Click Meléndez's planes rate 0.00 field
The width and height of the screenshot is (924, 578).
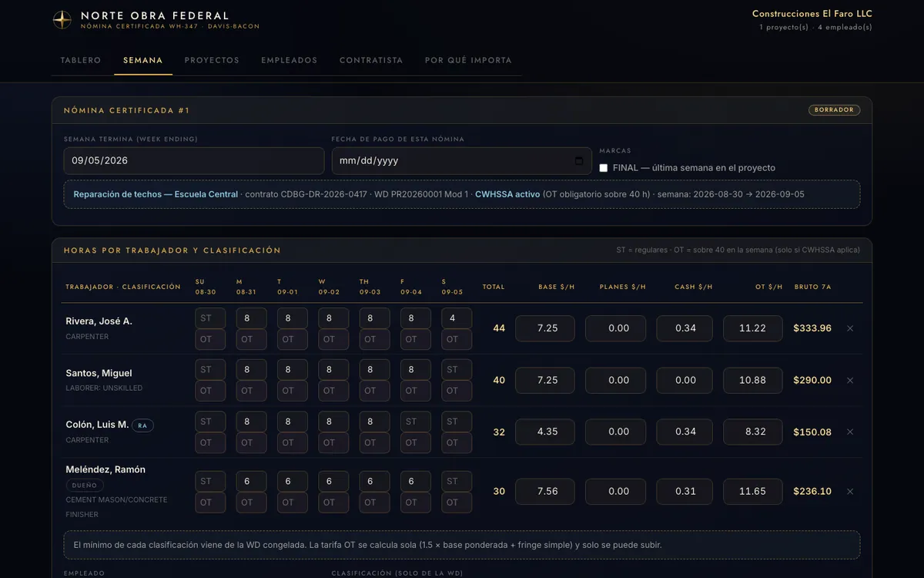point(615,492)
